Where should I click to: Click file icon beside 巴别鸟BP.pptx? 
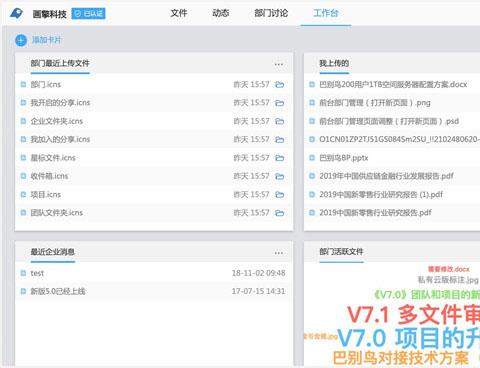[x=312, y=158]
